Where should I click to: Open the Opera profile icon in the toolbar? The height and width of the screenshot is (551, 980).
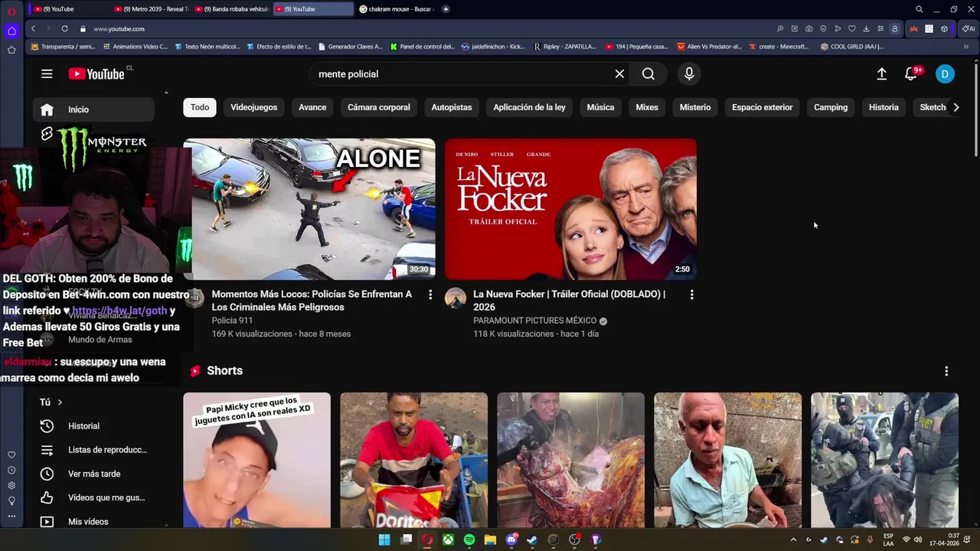(x=894, y=29)
